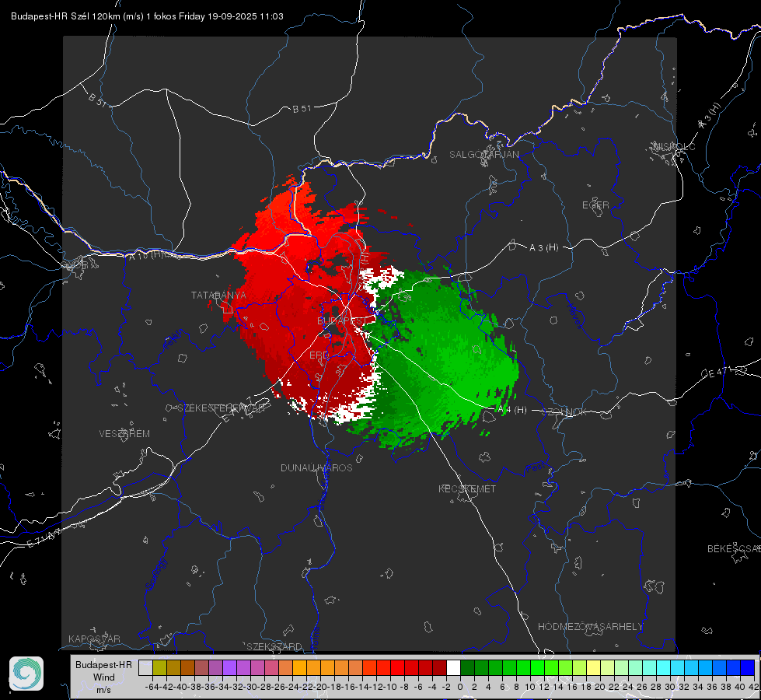This screenshot has width=761, height=700.
Task: Click the ERD city label
Action: tap(319, 355)
